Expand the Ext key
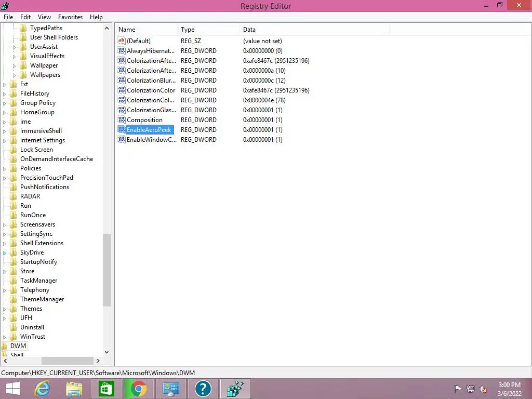Viewport: 532px width, 399px height. pos(4,84)
